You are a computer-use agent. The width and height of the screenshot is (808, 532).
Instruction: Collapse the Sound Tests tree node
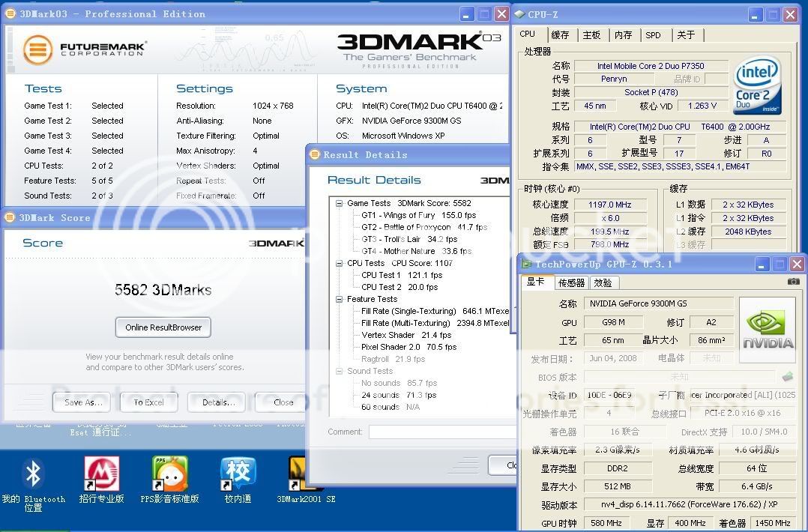(x=339, y=372)
